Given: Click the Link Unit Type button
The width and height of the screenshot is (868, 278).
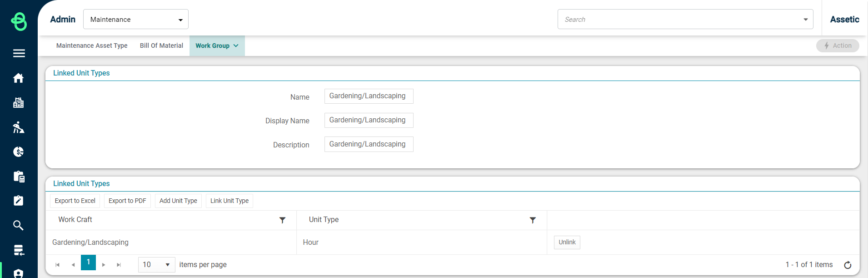Looking at the screenshot, I should tap(229, 201).
